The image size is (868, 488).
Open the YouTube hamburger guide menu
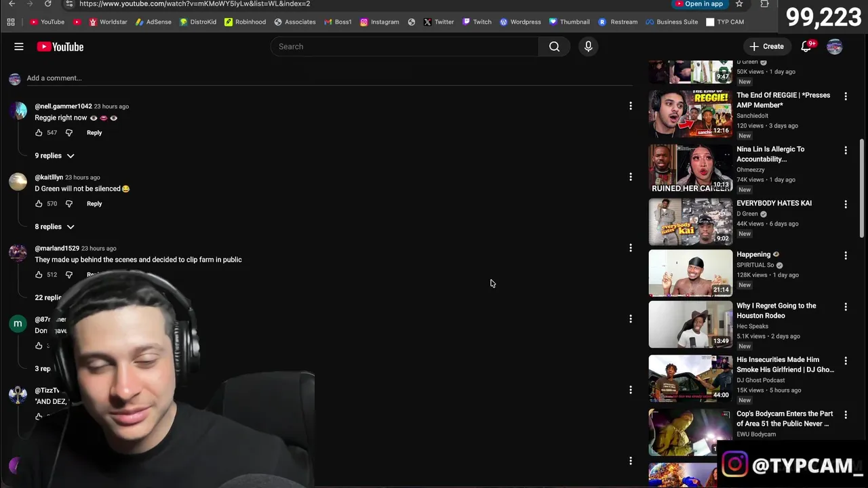19,47
